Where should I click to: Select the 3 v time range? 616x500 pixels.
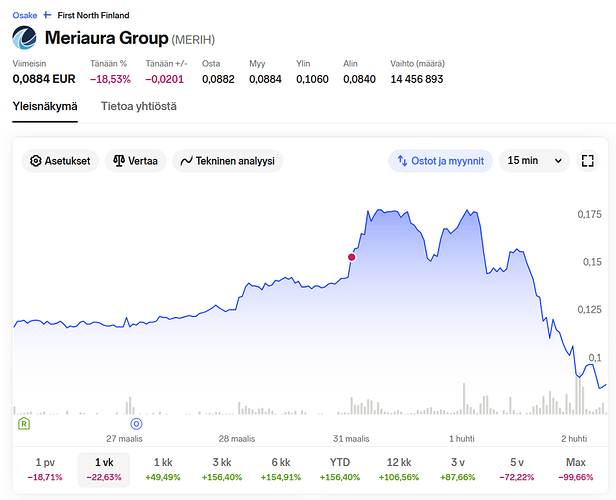coord(458,469)
